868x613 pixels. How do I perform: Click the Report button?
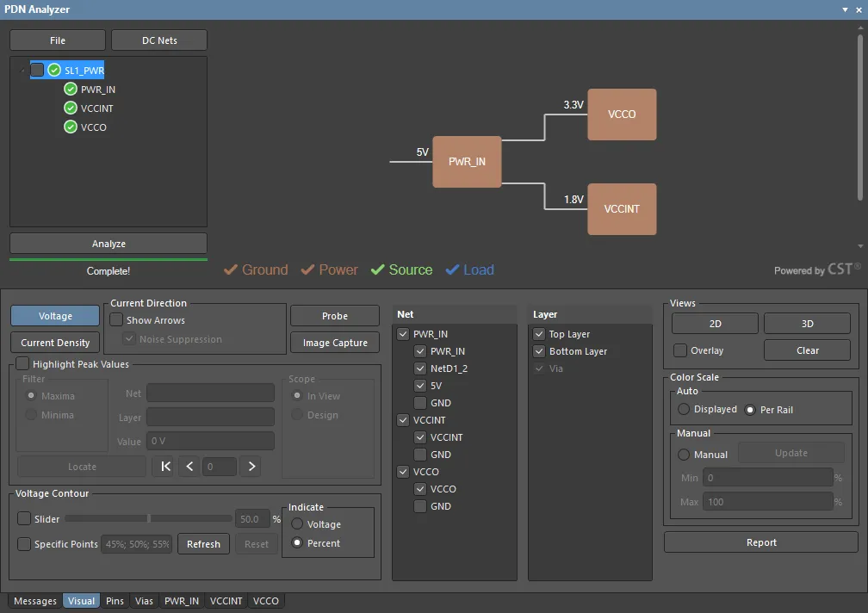coord(761,542)
